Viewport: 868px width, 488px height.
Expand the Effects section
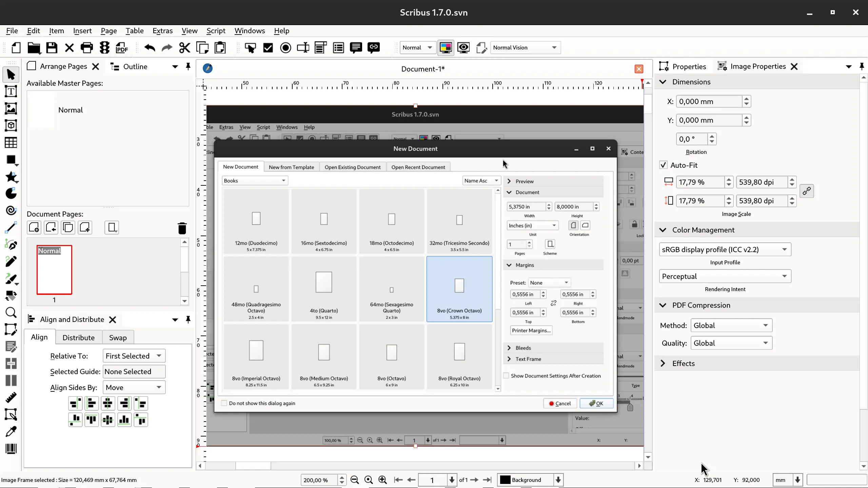[x=663, y=363]
